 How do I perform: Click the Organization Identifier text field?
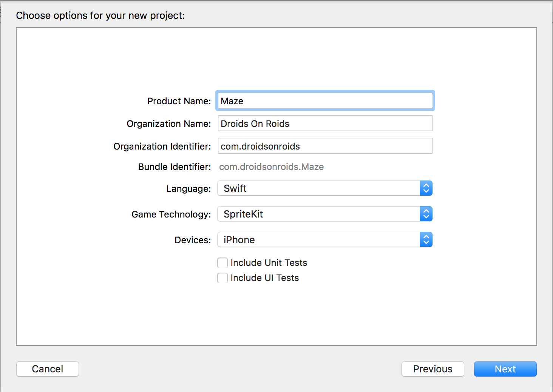pyautogui.click(x=325, y=146)
